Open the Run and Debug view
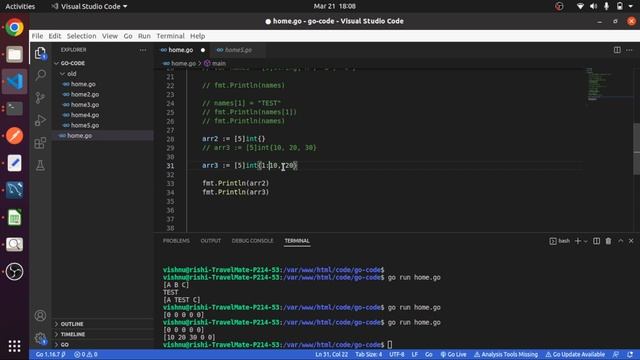Screen dimensions: 640x360 point(40,120)
